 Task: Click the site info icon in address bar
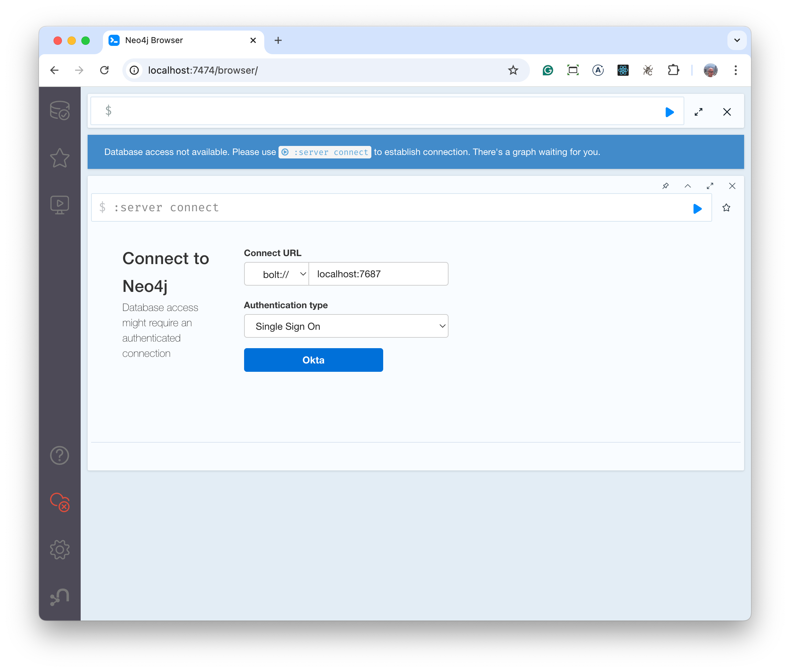tap(134, 70)
